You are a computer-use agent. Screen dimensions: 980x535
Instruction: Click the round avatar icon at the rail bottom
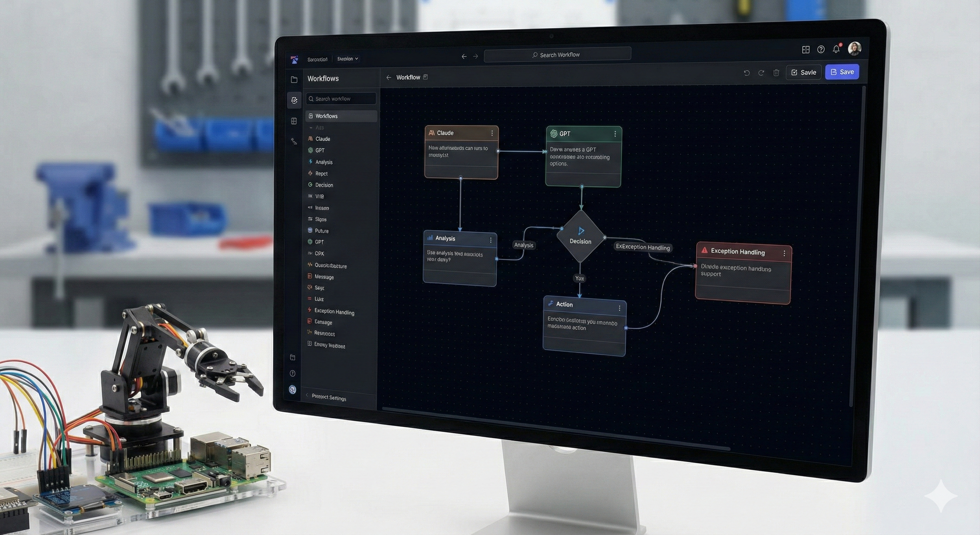pos(293,389)
